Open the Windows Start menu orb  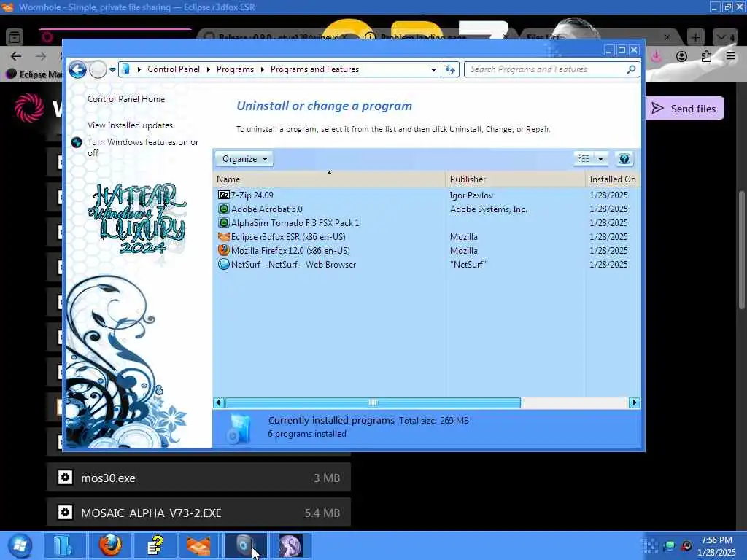pyautogui.click(x=20, y=545)
